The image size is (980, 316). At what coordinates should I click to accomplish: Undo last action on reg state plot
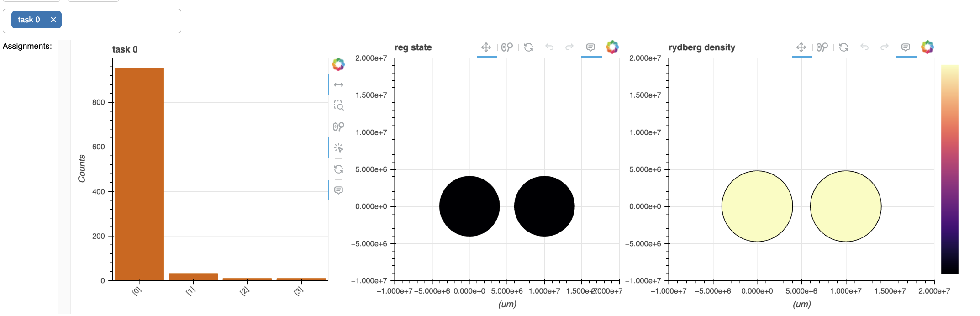click(549, 47)
